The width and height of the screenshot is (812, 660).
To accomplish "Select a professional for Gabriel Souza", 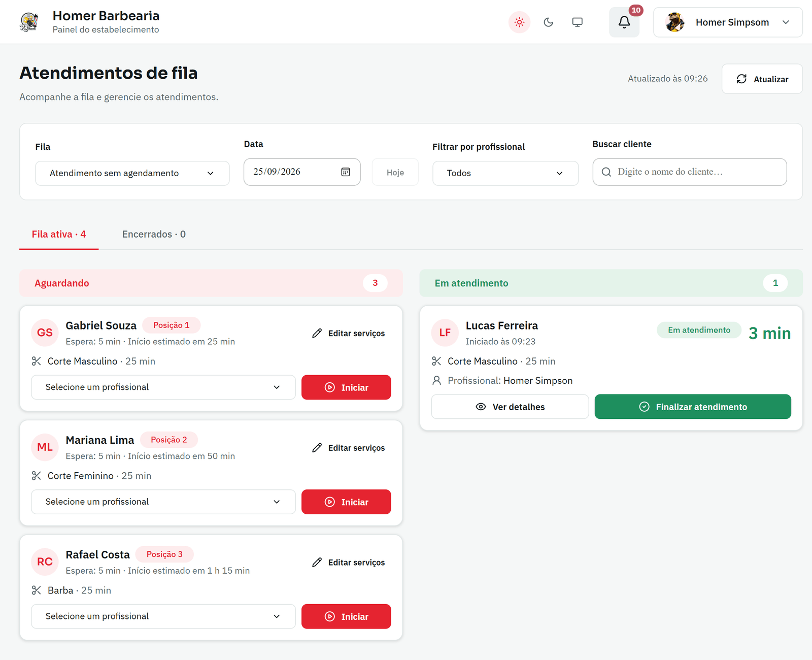I will [x=163, y=387].
